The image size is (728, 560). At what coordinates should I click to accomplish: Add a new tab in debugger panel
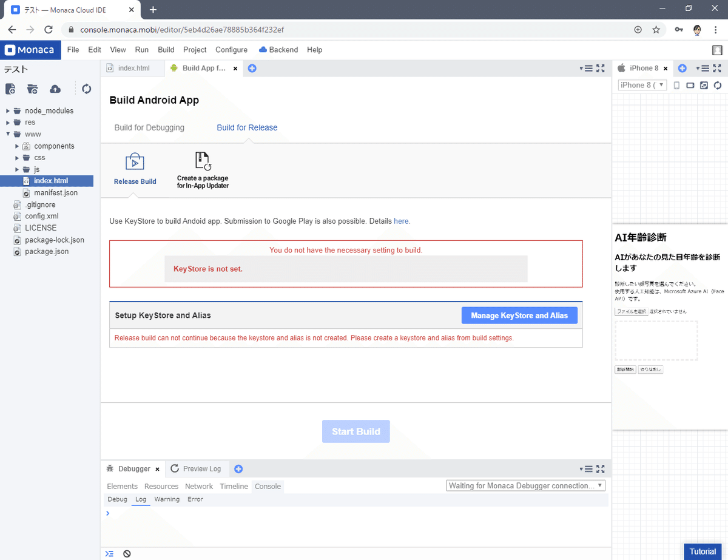coord(238,469)
